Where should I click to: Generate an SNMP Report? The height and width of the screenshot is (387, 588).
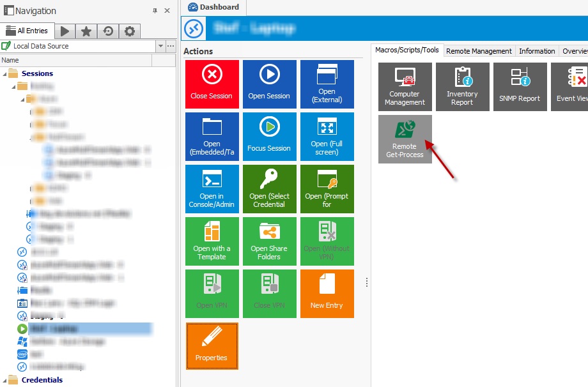coord(520,86)
